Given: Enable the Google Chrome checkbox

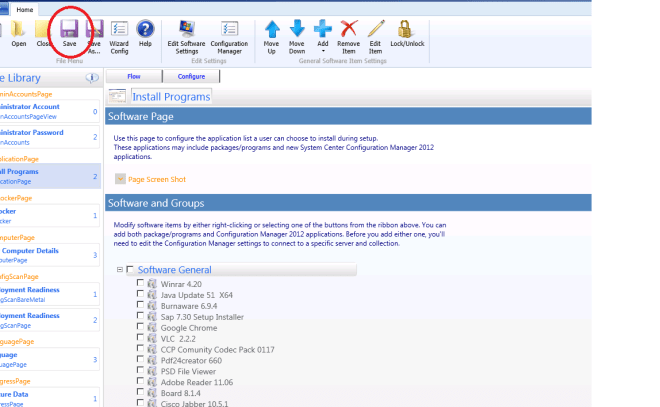Looking at the screenshot, I should [x=140, y=327].
